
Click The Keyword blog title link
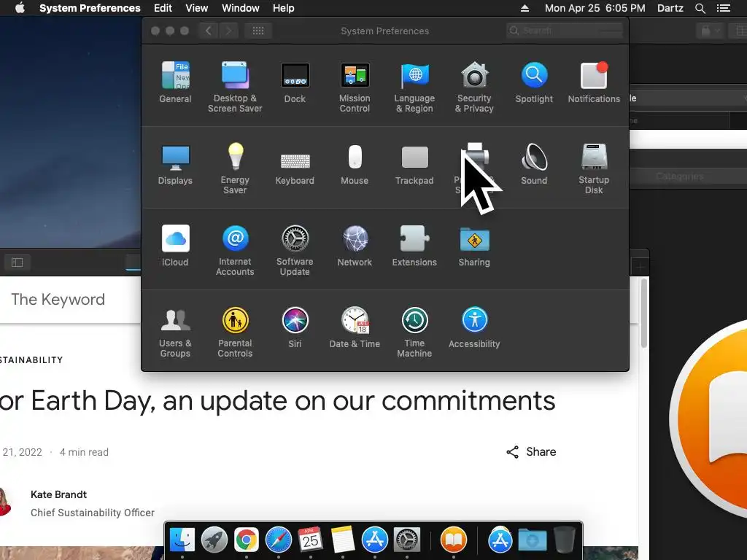58,299
